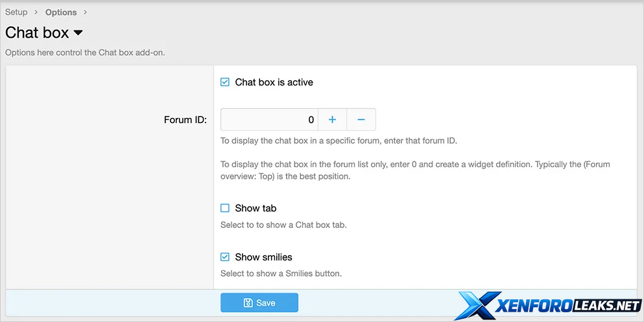
Task: Click the 'Forum ID:' field label
Action: click(185, 120)
